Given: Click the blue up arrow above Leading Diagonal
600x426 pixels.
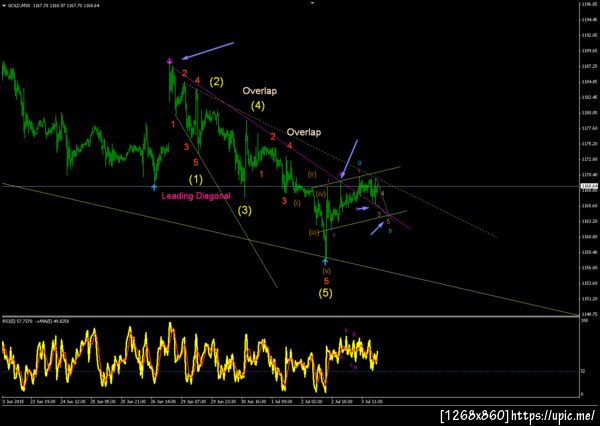Looking at the screenshot, I should tap(154, 187).
